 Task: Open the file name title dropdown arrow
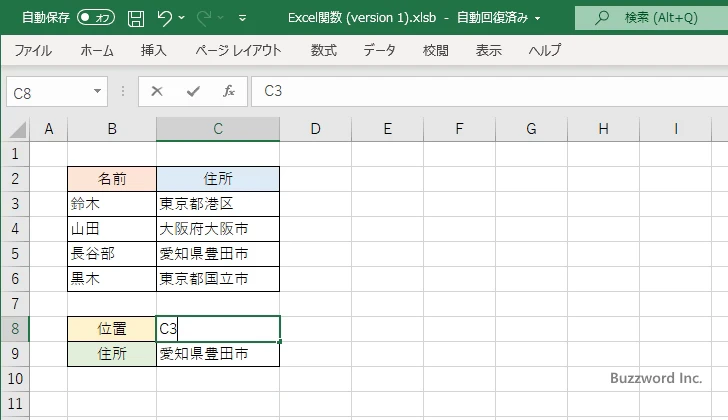(x=538, y=19)
